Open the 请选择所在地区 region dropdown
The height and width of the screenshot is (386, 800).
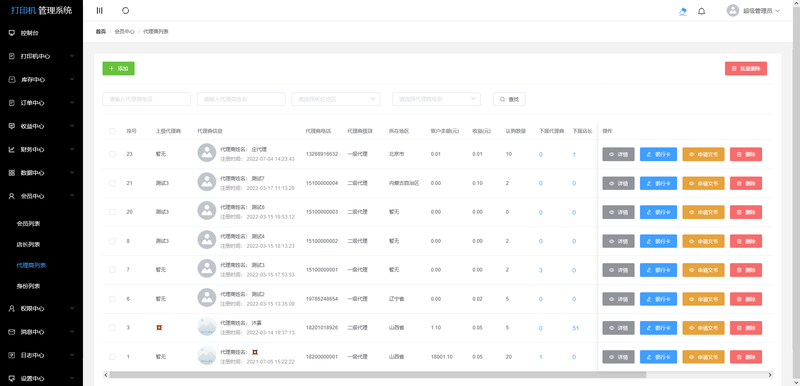(x=336, y=99)
